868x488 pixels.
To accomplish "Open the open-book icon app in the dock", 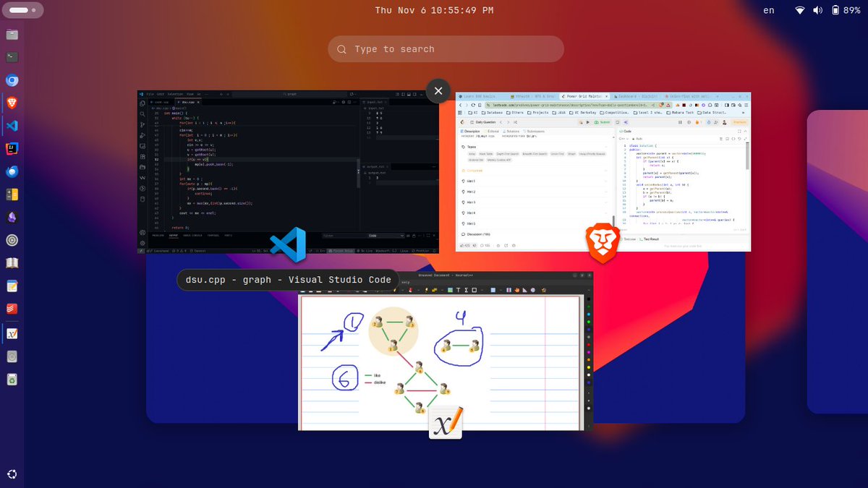I will click(x=12, y=262).
